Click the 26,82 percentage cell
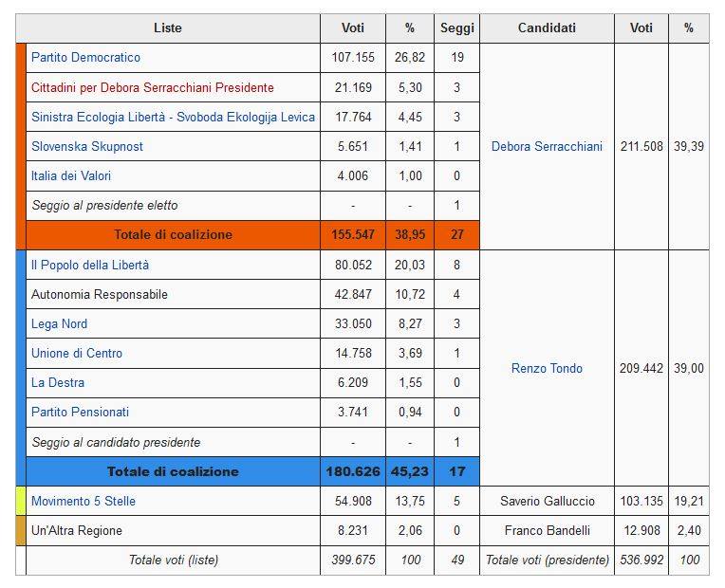725x588 pixels. point(410,57)
